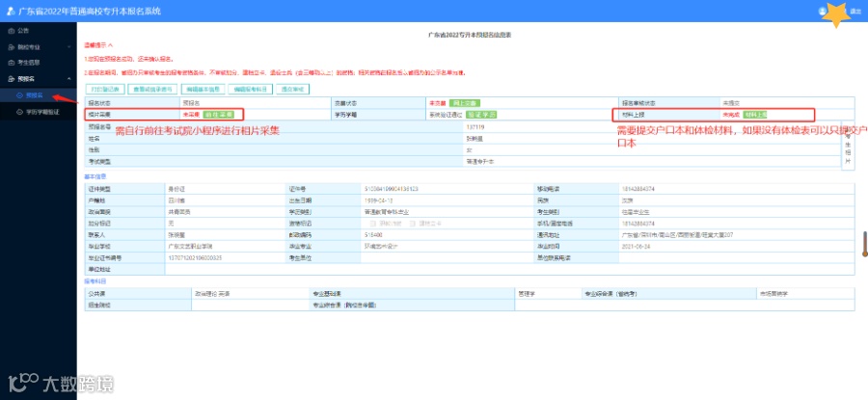Click the icon beside parent 预报名 menu
Image resolution: width=868 pixels, height=400 pixels.
tap(12, 79)
